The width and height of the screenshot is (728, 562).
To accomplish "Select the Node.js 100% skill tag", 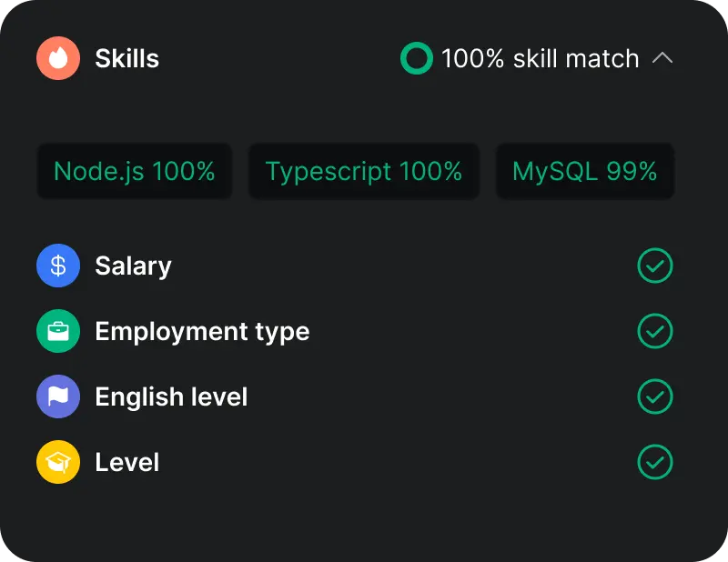I will [135, 171].
